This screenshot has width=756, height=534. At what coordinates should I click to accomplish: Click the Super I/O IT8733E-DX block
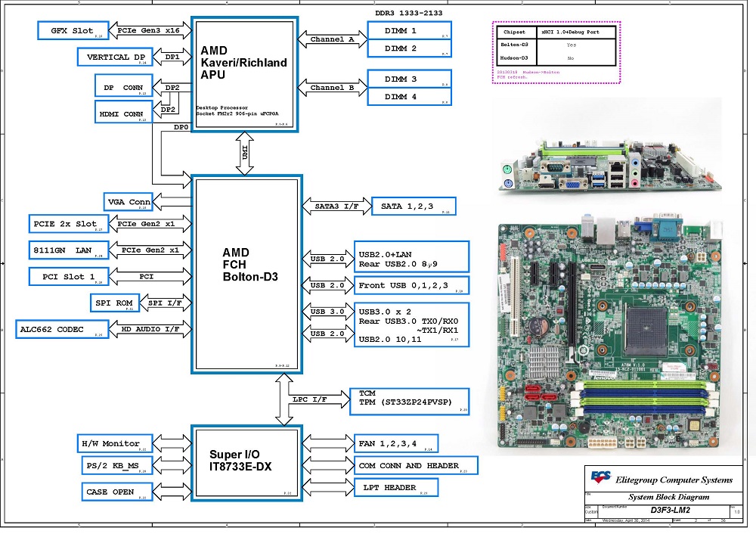click(x=247, y=463)
